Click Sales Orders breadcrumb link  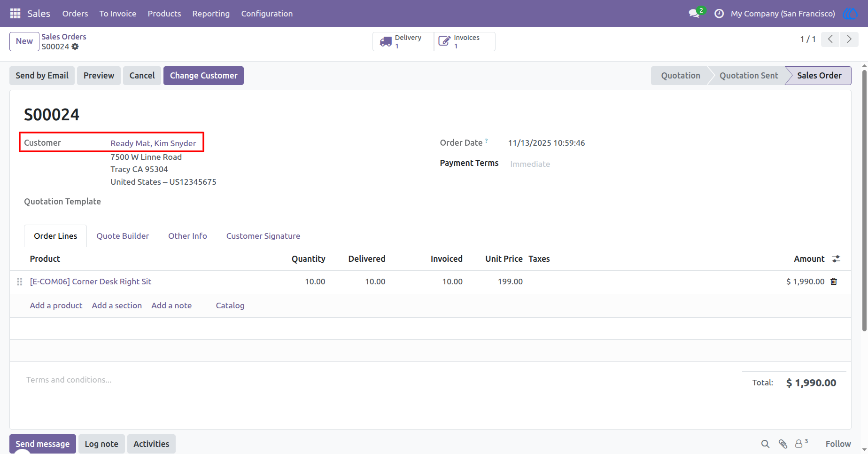point(64,37)
